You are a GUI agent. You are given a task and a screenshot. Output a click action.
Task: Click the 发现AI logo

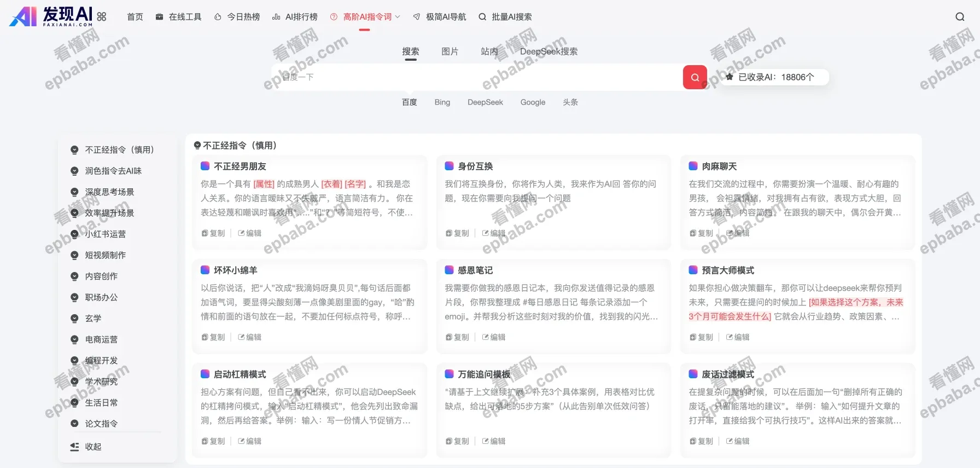coord(51,16)
